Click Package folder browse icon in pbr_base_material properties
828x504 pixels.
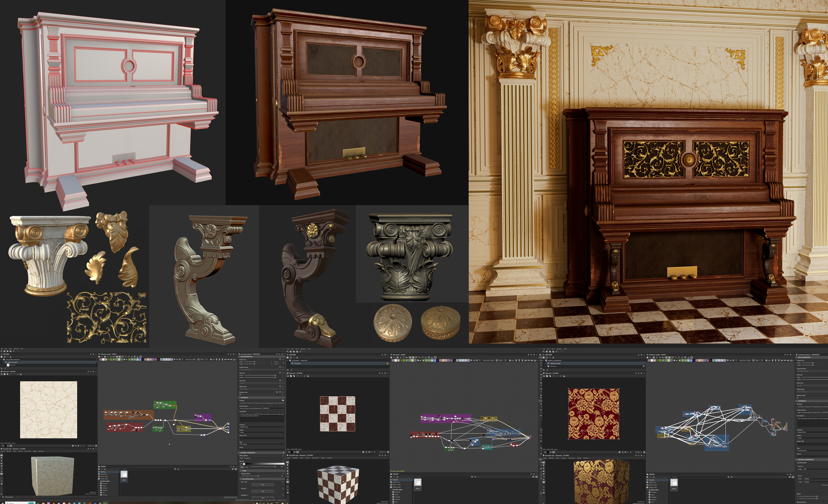[283, 400]
